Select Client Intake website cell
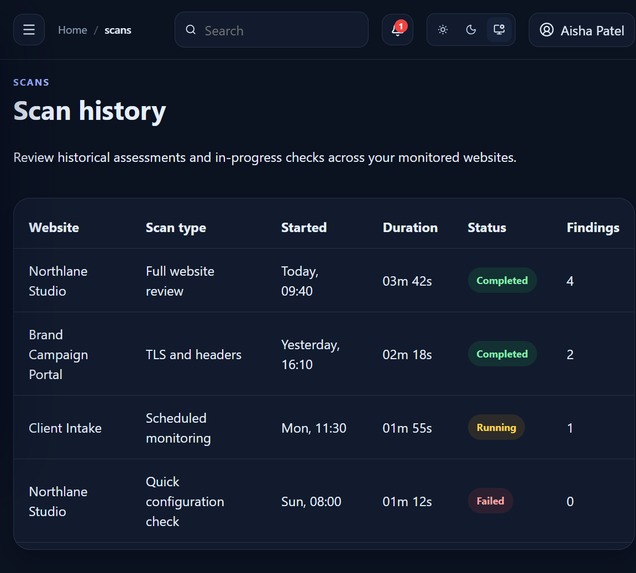 pyautogui.click(x=65, y=428)
